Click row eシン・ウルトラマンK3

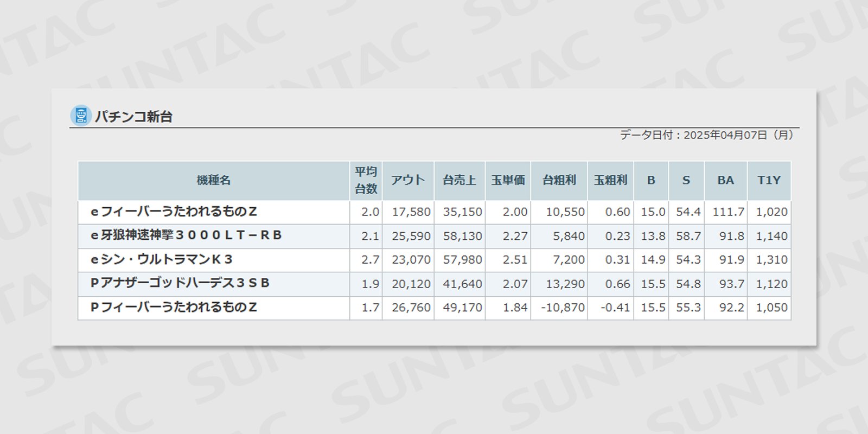[435, 260]
